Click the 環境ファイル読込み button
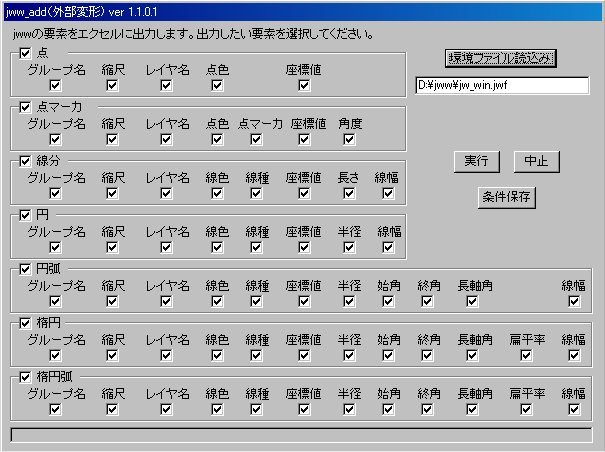605x452 pixels. point(500,58)
